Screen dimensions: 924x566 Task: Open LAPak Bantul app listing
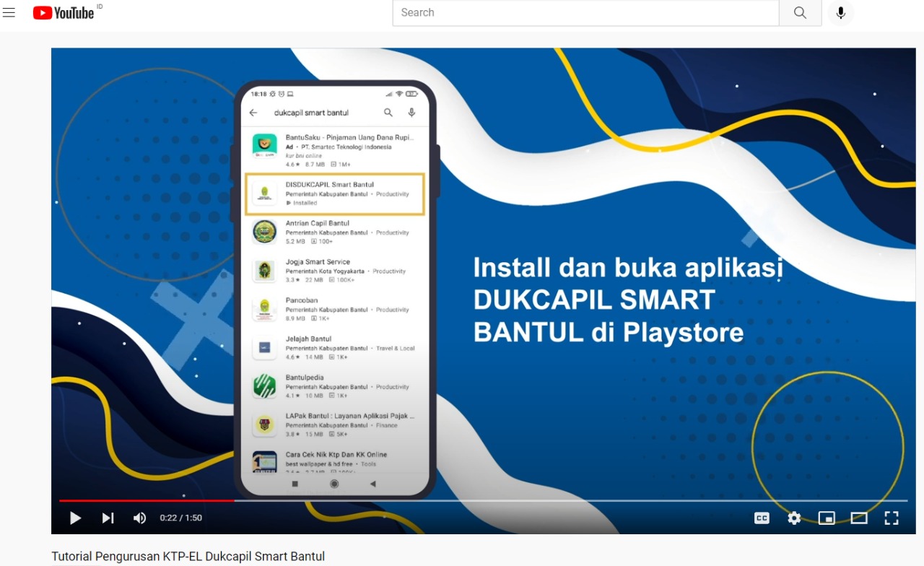(x=336, y=425)
